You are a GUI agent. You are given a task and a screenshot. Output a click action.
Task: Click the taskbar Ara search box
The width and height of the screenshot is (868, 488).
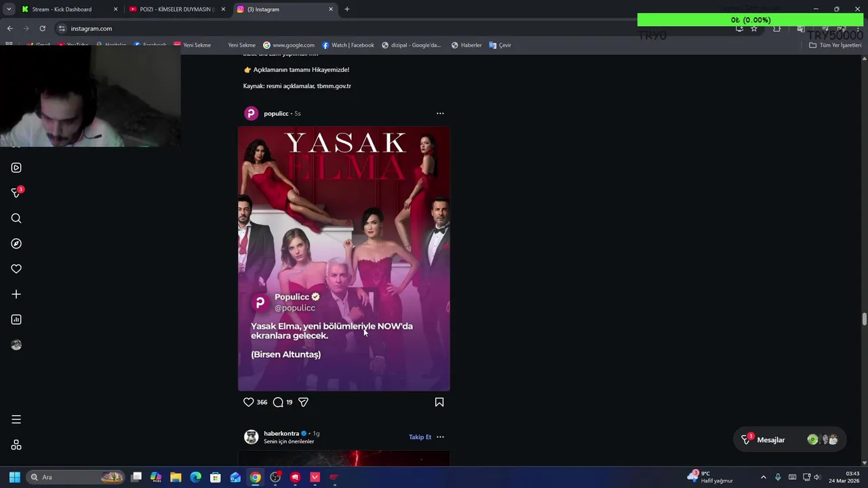[76, 477]
